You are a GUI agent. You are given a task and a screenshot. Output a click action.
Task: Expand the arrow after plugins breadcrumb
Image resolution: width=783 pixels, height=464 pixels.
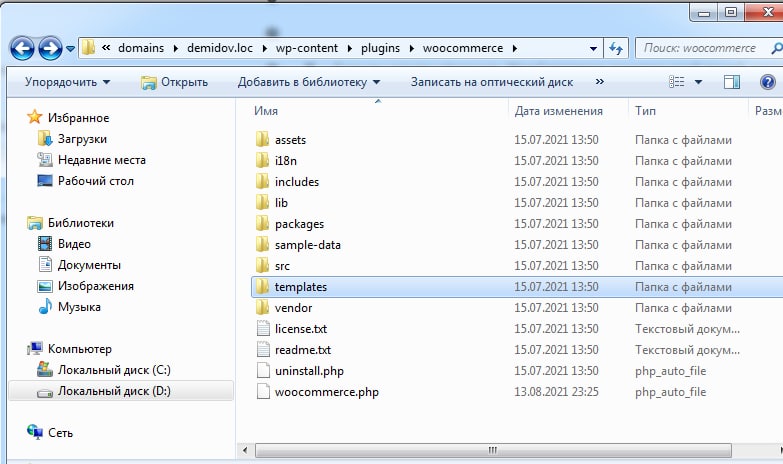pyautogui.click(x=411, y=48)
